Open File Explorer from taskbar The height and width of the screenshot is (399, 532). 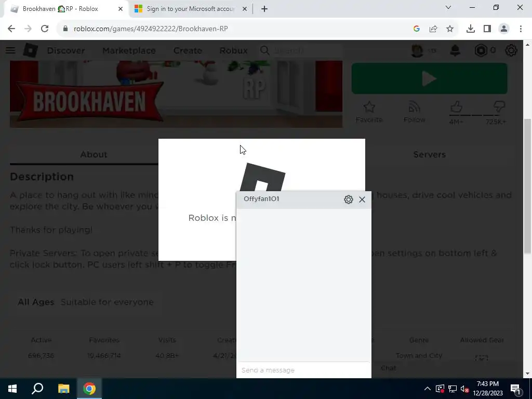(63, 389)
